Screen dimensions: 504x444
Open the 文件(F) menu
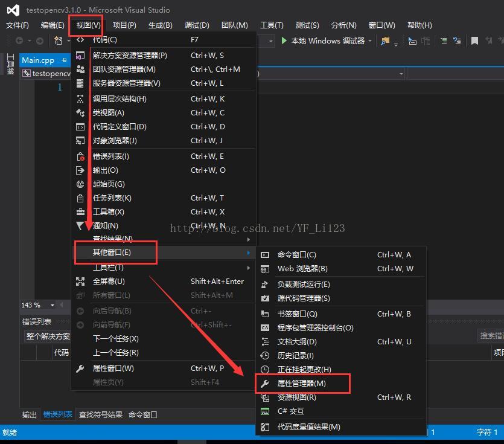pos(18,25)
